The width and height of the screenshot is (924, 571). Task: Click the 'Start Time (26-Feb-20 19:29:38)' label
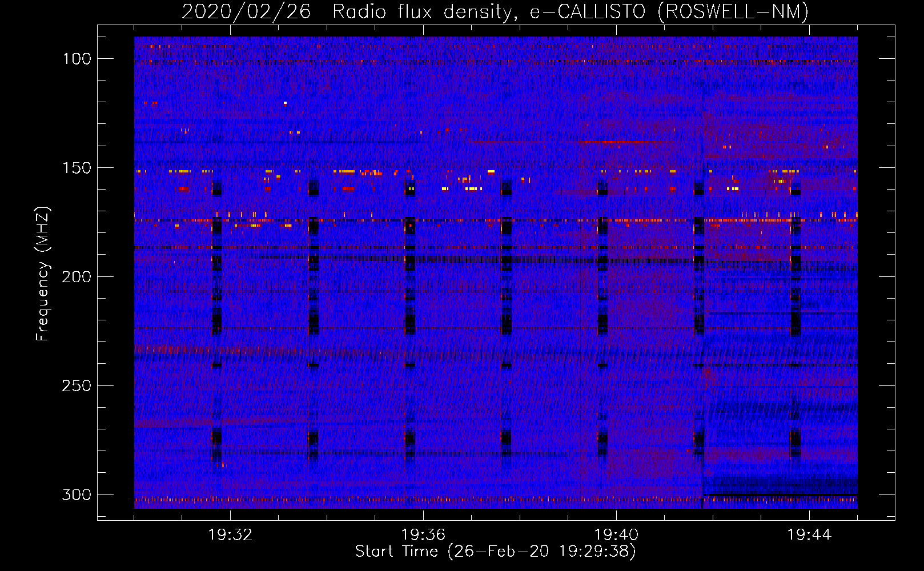point(495,552)
